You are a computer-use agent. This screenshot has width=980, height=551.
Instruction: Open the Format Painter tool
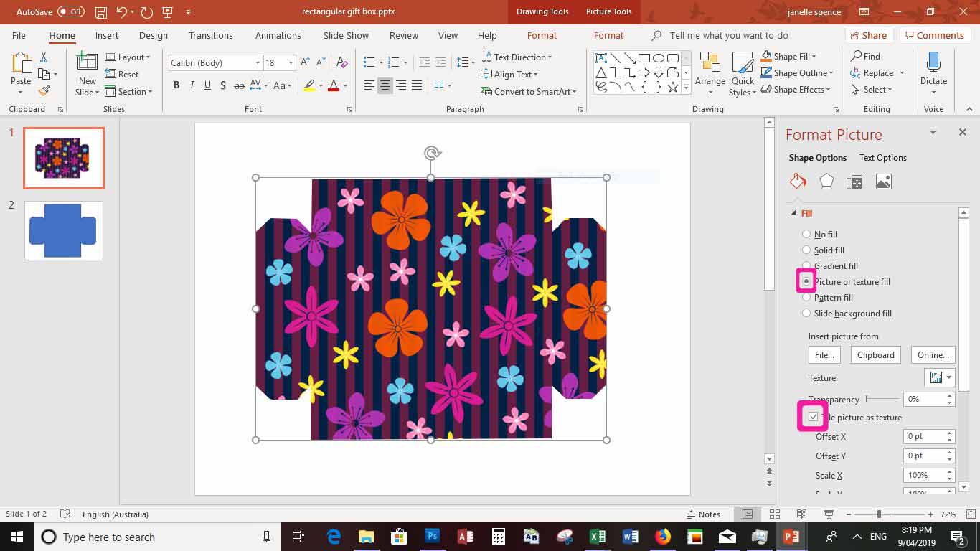click(43, 91)
